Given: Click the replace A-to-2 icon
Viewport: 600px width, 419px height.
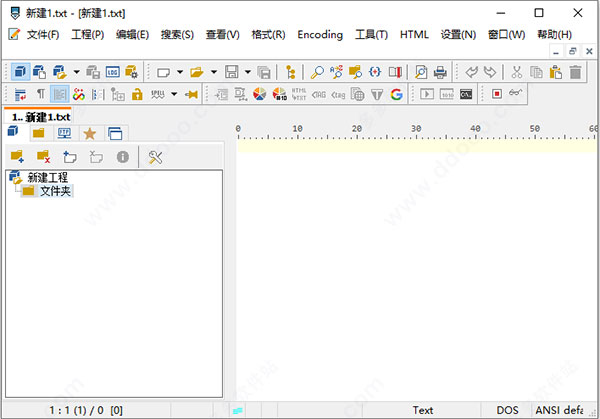Looking at the screenshot, I should (x=336, y=72).
